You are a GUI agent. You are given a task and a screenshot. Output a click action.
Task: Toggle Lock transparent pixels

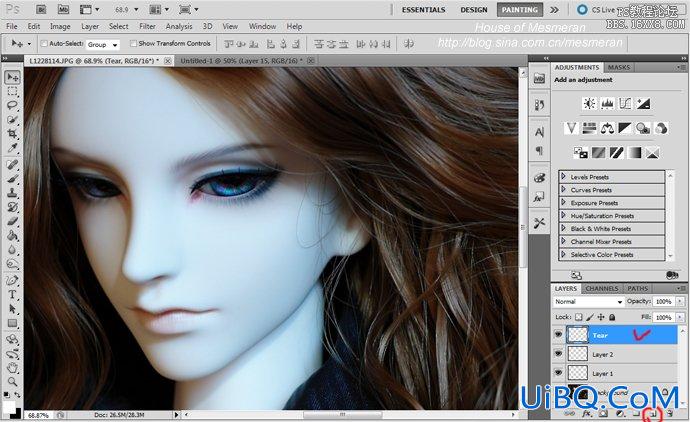tap(579, 317)
